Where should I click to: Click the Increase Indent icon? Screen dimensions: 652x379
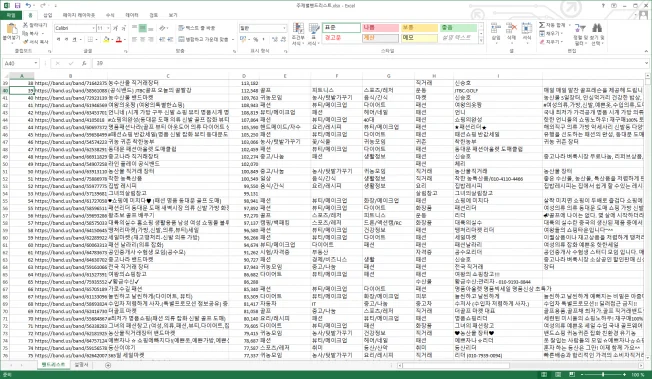coord(170,40)
